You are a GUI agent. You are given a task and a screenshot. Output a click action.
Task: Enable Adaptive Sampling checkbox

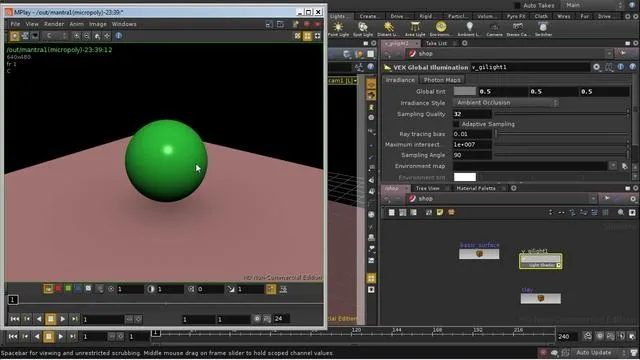[x=456, y=124]
